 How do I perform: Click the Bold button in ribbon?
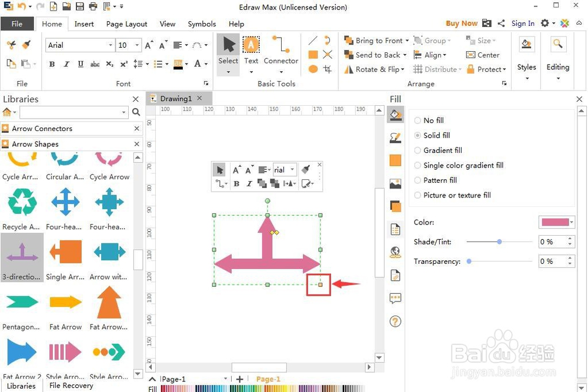52,64
